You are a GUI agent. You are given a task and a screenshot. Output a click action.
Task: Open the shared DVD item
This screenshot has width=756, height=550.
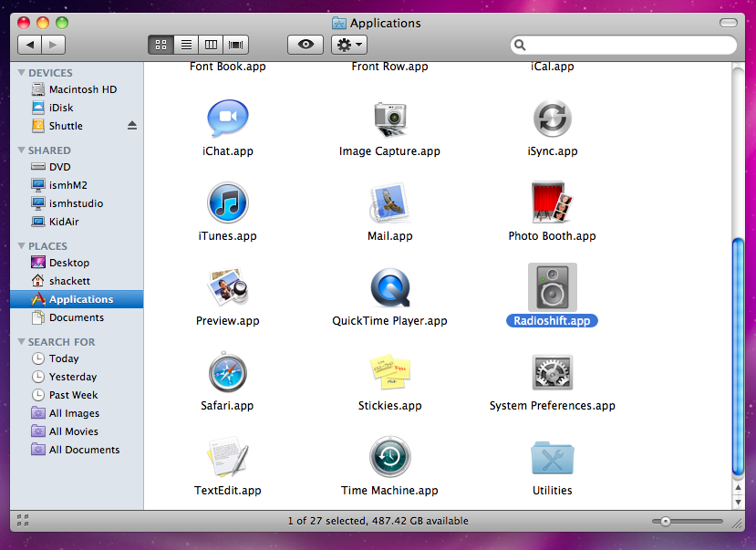(x=77, y=167)
